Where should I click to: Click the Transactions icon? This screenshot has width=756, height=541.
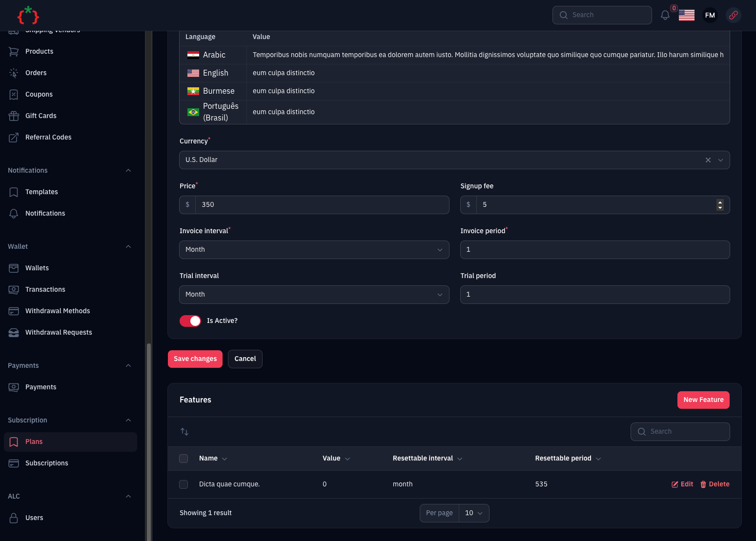tap(14, 290)
